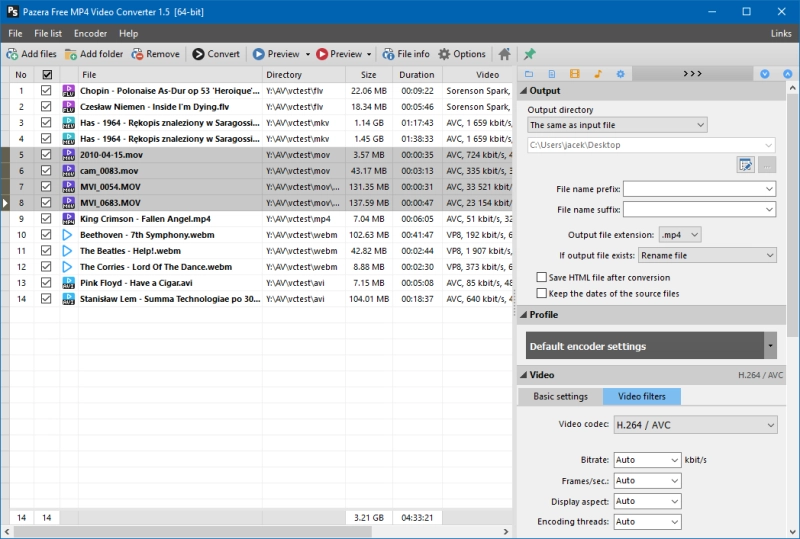Viewport: 800px width, 539px height.
Task: Open the blue gear panel icon
Action: (620, 74)
